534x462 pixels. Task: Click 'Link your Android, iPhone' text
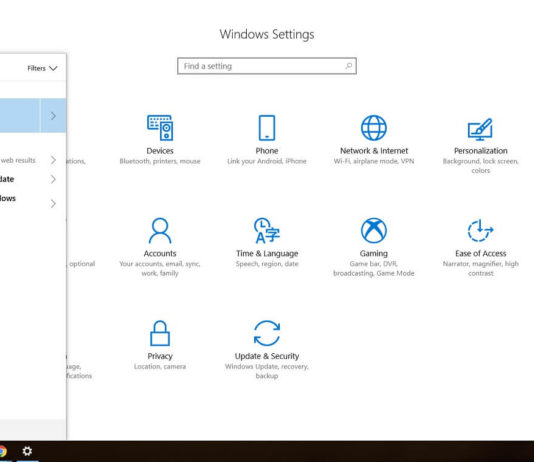[x=267, y=161]
